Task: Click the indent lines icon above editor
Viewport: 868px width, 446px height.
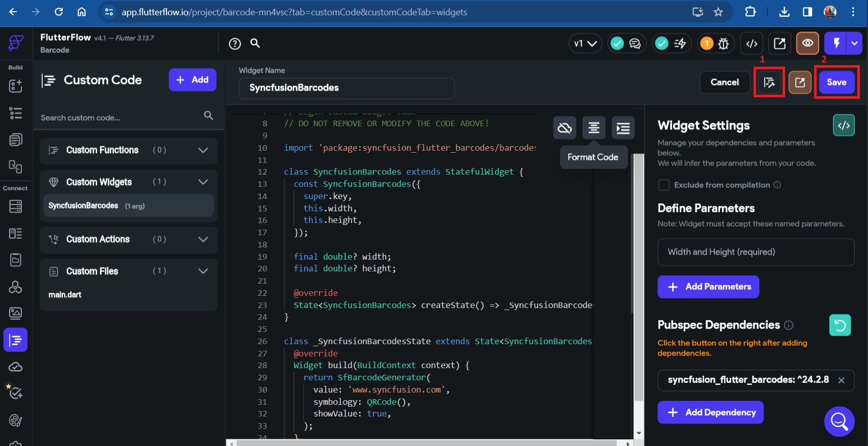Action: 623,128
